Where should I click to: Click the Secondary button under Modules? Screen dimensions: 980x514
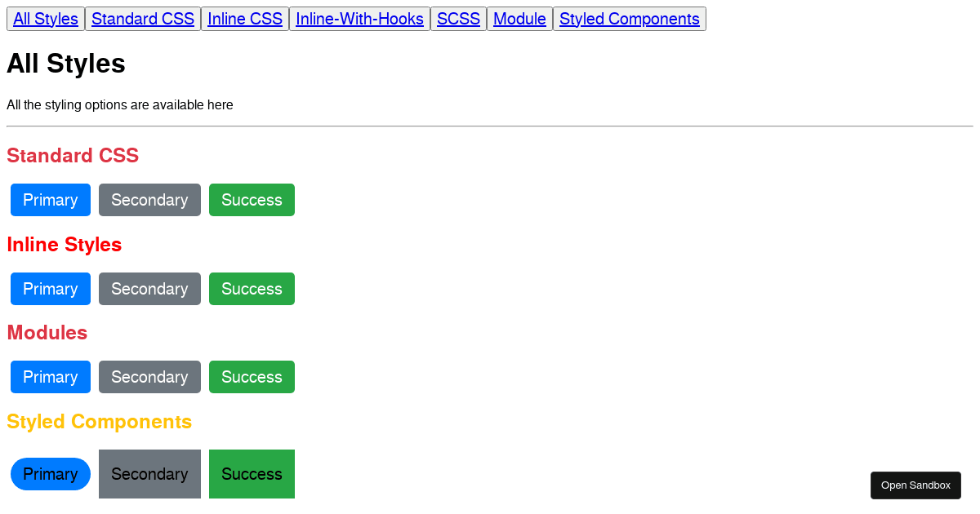pos(149,376)
